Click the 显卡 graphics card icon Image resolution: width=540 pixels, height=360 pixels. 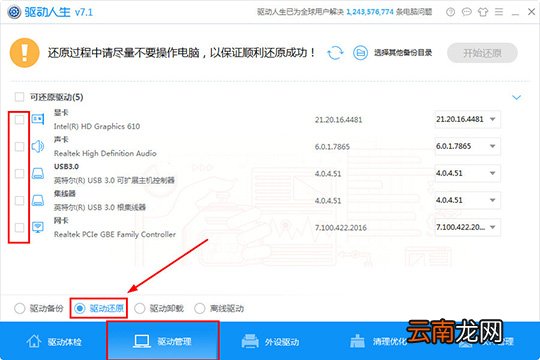tap(38, 119)
